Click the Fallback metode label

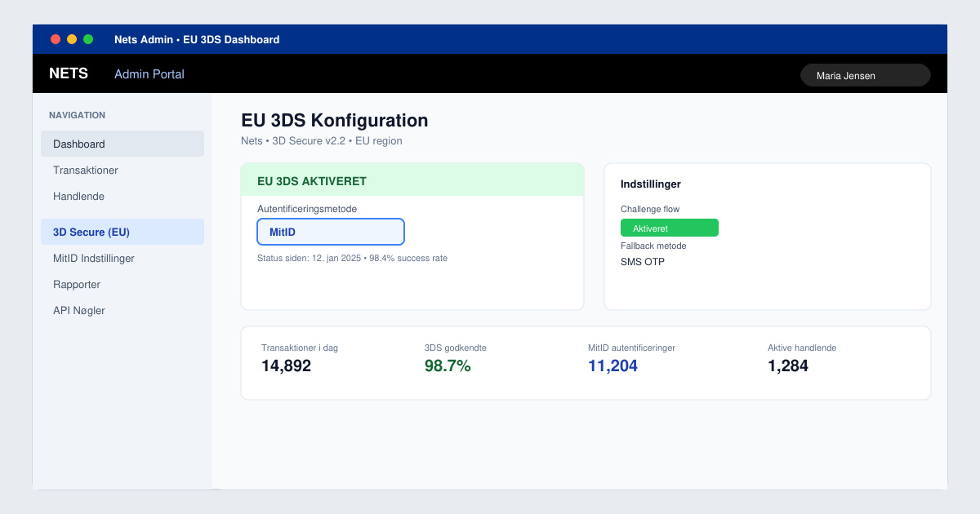[653, 246]
